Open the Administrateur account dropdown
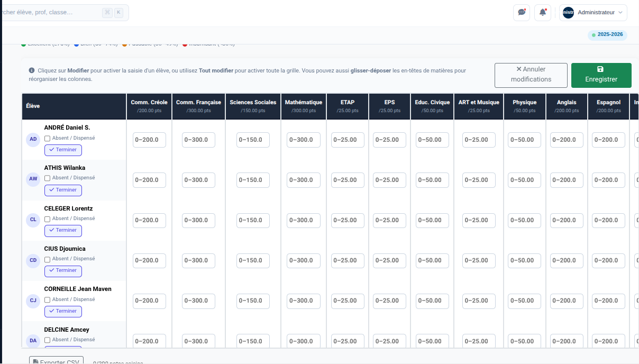 [x=593, y=12]
